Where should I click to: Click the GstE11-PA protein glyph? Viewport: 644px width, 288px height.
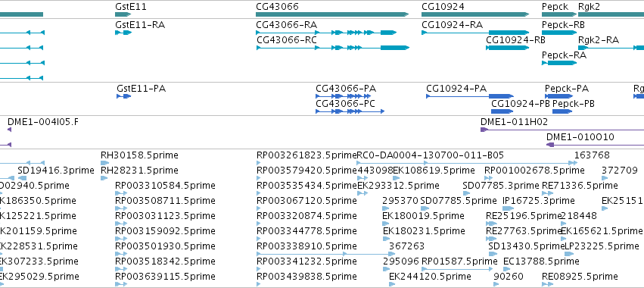123,96
